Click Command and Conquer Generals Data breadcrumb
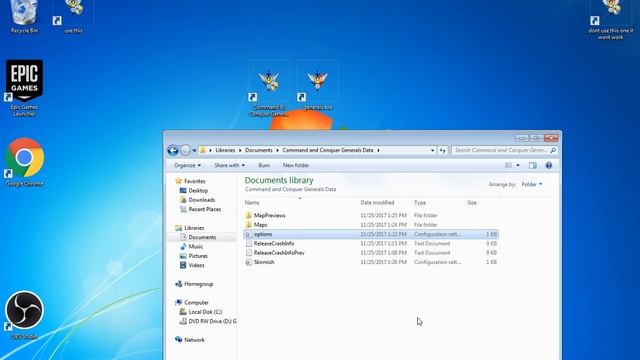Screen dimensions: 640x360 [x=328, y=150]
